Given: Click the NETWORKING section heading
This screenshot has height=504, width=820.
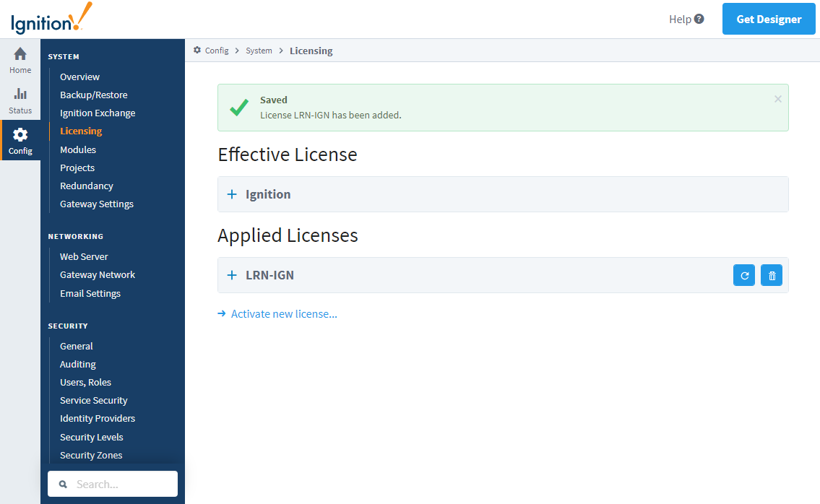Looking at the screenshot, I should coord(76,236).
